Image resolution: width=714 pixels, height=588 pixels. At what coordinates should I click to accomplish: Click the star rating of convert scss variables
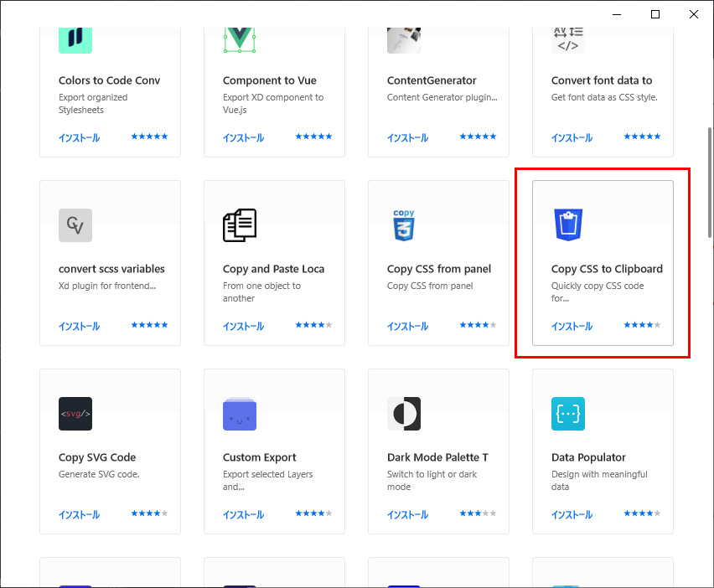(149, 324)
